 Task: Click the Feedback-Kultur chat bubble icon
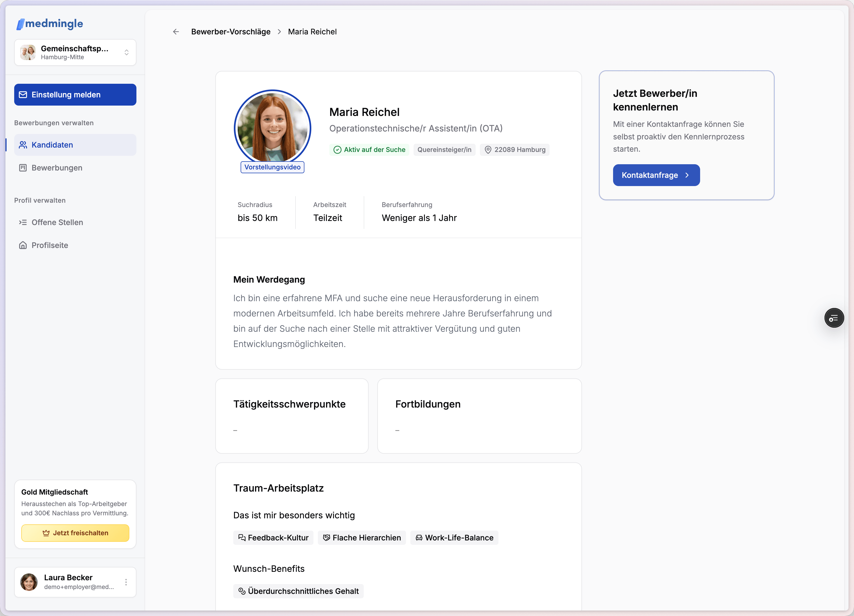[242, 538]
